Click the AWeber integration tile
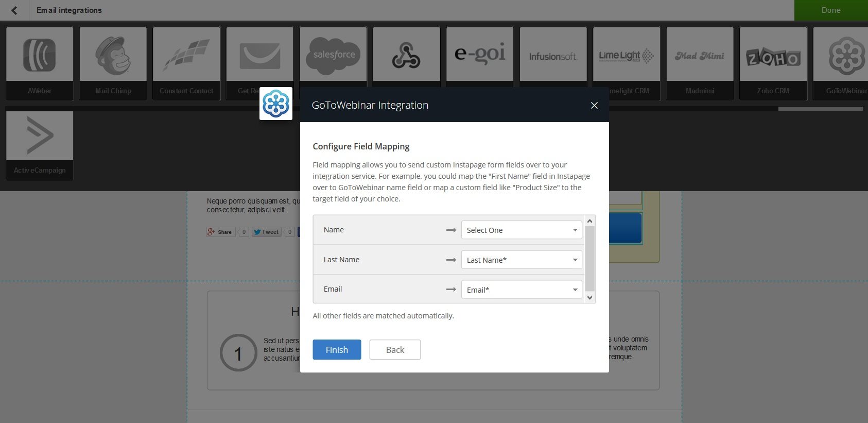The image size is (868, 423). tap(40, 63)
